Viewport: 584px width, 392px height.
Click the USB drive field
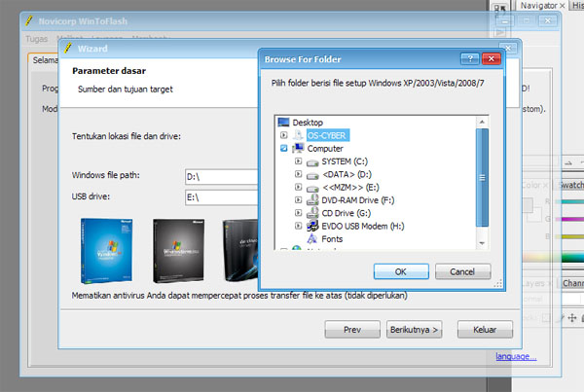(222, 197)
